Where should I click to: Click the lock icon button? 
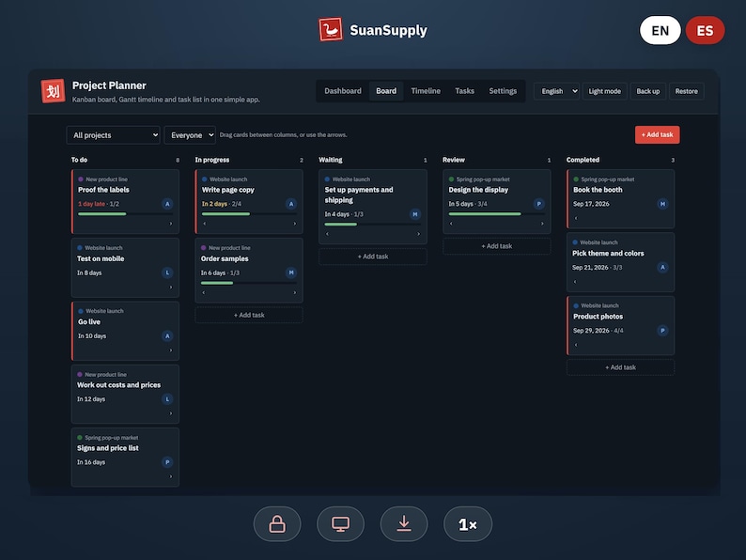click(x=277, y=524)
